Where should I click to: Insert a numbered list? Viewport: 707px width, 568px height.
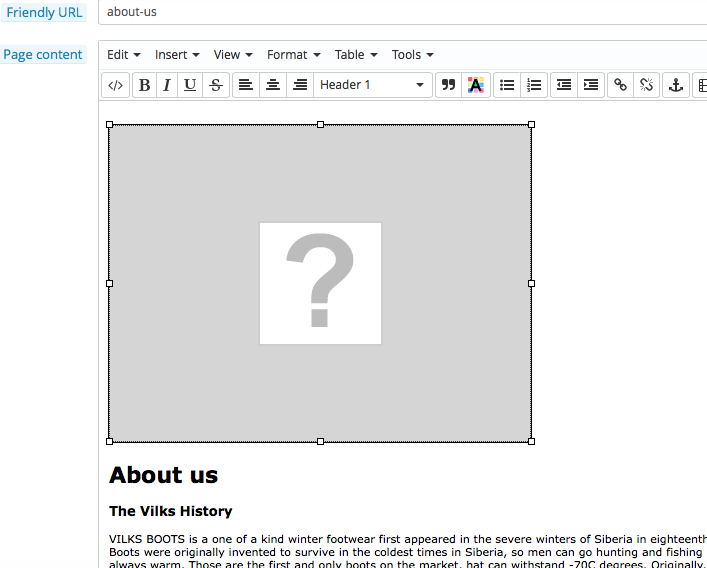tap(534, 85)
